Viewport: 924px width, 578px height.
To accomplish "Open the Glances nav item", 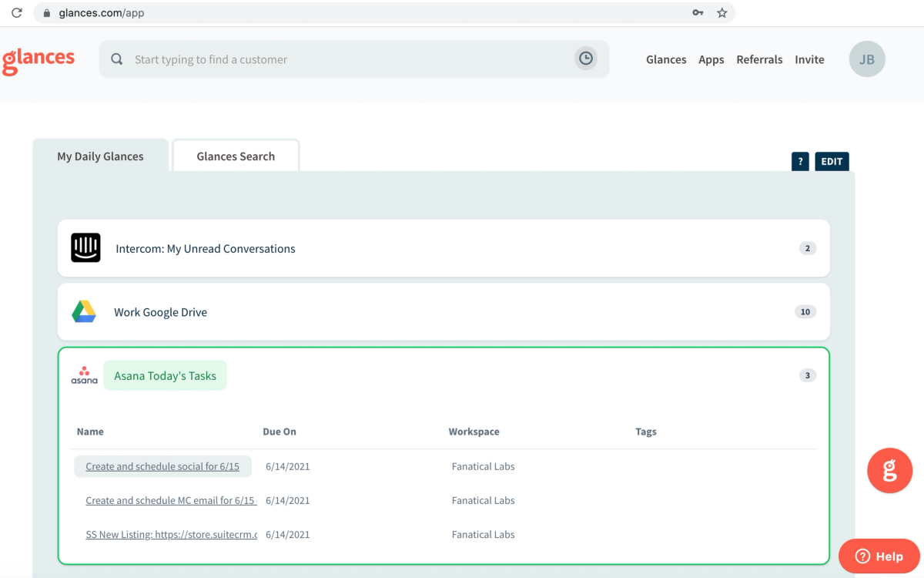I will coord(666,59).
